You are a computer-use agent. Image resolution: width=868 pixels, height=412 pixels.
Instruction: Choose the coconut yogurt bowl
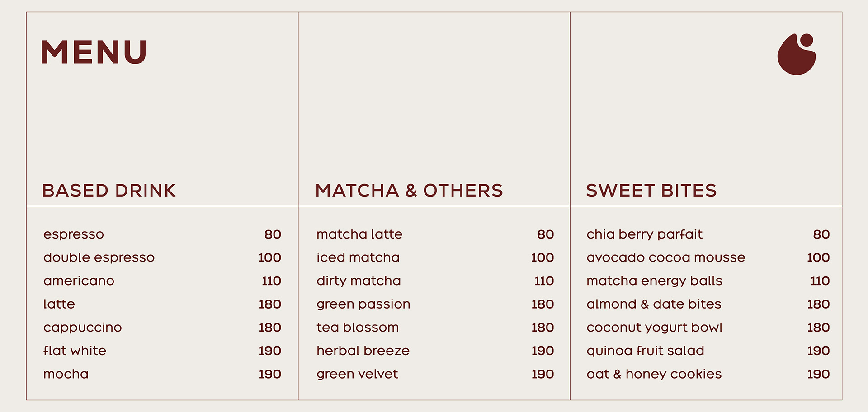[x=655, y=328]
